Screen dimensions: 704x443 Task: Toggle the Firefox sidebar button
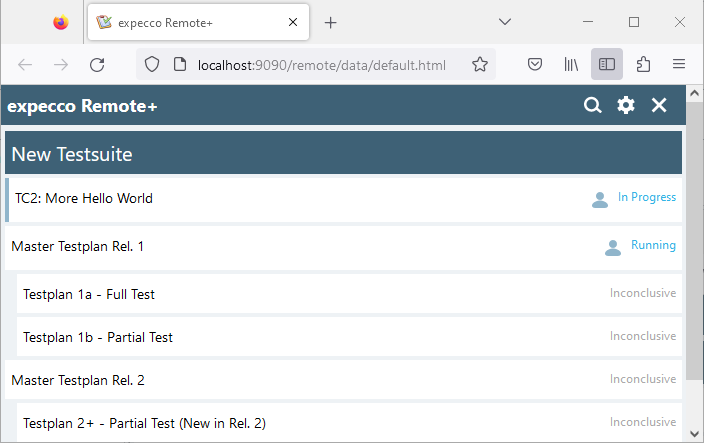(607, 64)
